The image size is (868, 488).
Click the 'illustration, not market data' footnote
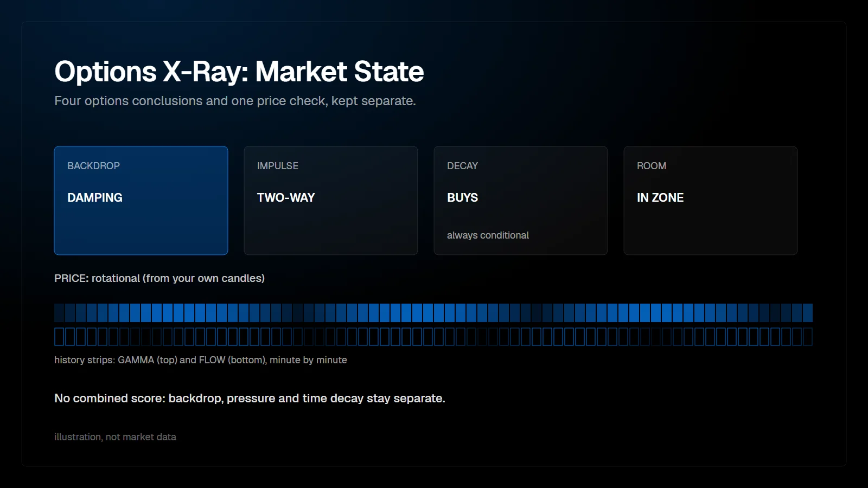click(x=115, y=437)
